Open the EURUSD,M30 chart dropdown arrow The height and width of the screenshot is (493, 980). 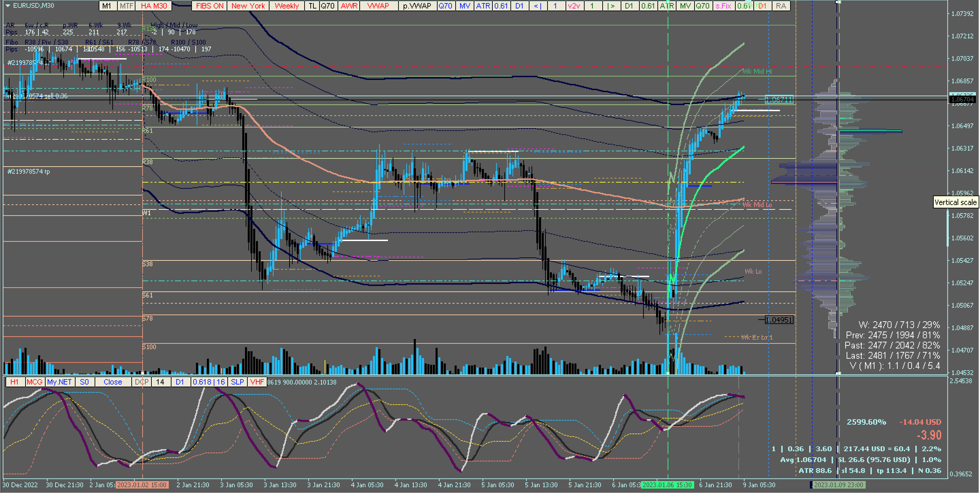pyautogui.click(x=7, y=6)
